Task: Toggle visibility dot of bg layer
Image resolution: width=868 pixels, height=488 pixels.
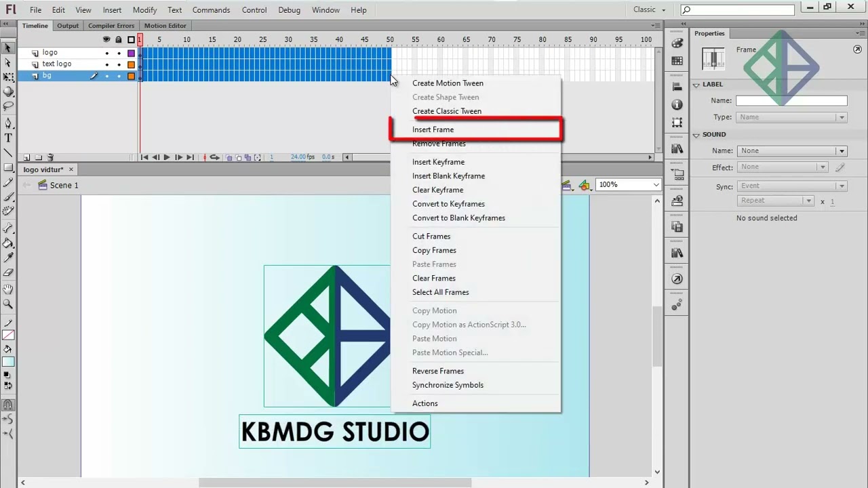Action: point(106,76)
